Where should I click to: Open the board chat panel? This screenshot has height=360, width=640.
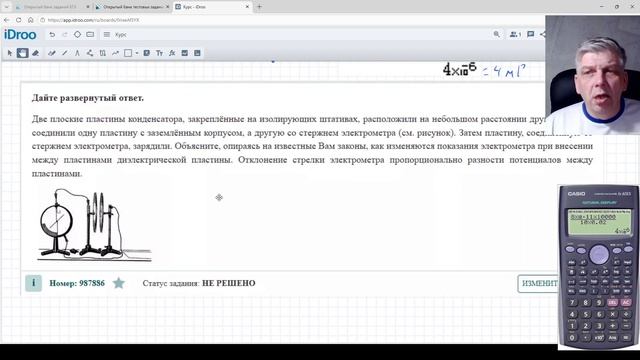(x=531, y=35)
